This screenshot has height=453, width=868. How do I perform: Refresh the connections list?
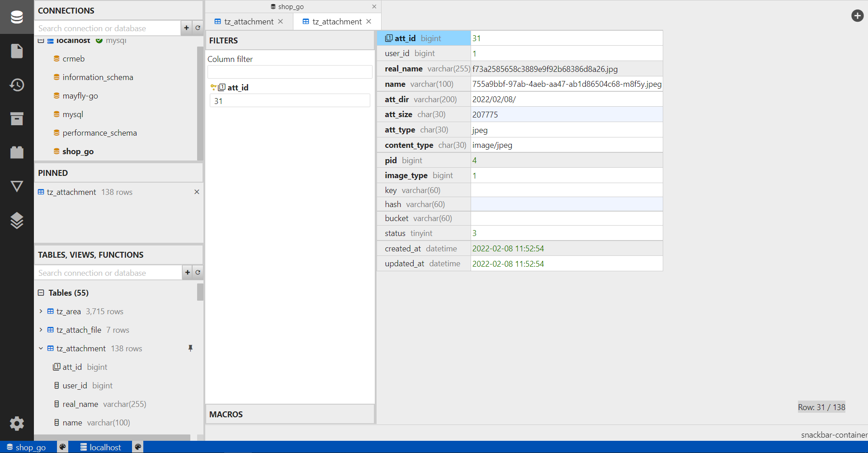click(198, 28)
